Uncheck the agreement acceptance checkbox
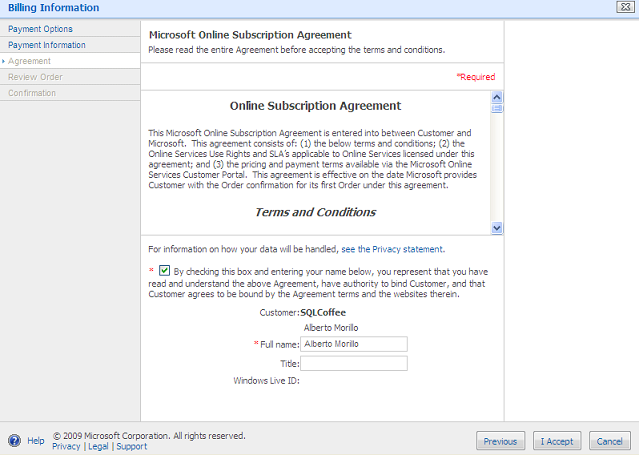Viewport: 639px width, 455px height. coord(164,270)
